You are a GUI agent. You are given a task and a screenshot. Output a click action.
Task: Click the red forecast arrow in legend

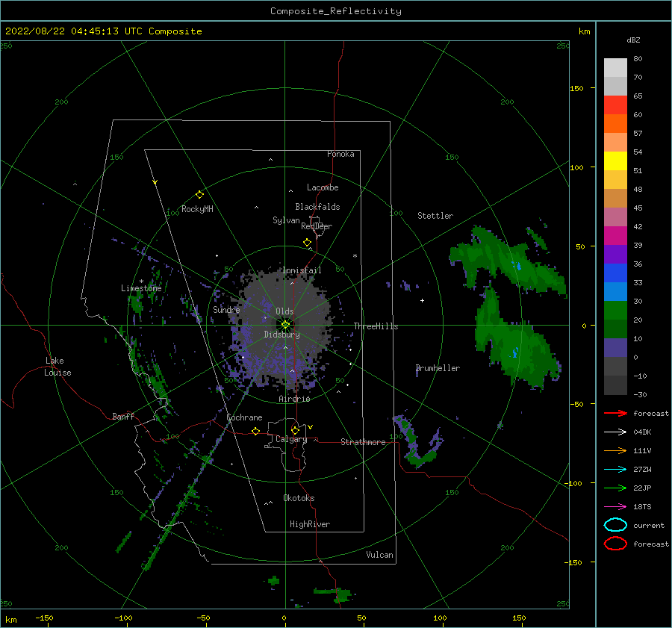[615, 413]
